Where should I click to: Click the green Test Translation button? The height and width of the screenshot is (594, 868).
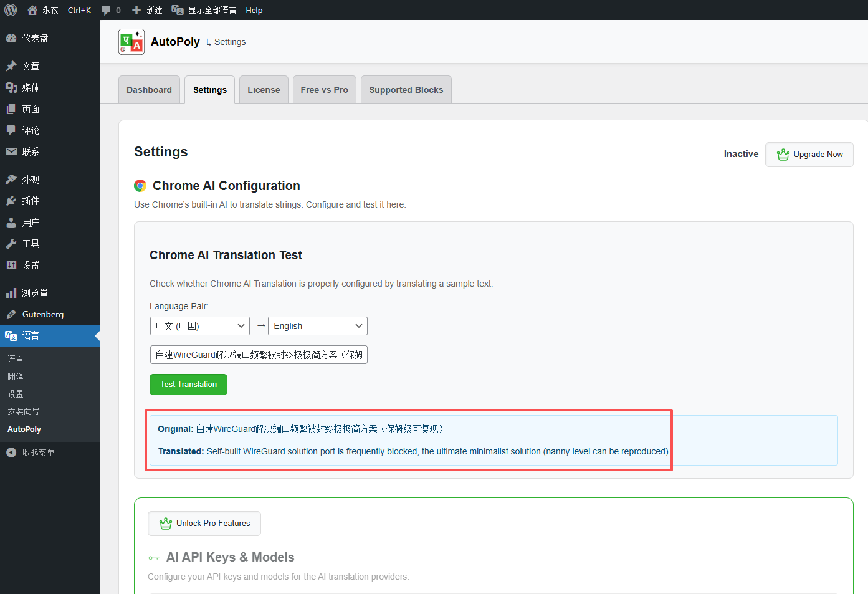188,385
